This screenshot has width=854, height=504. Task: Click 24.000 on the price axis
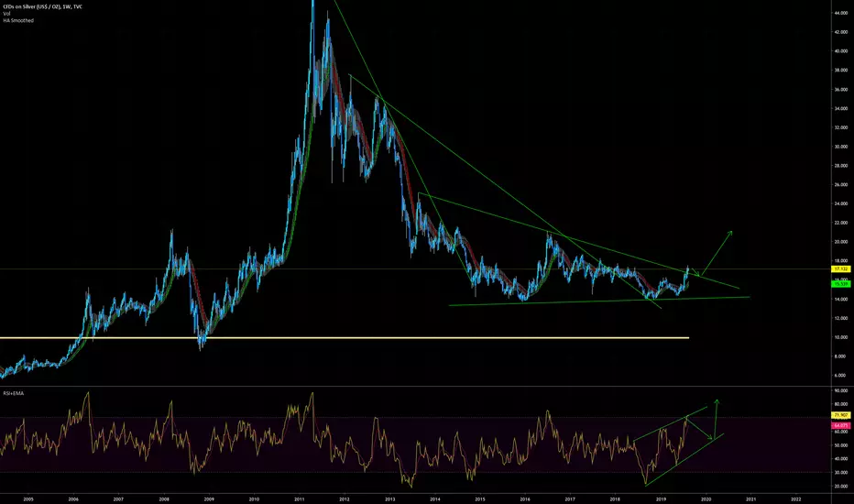pos(840,203)
